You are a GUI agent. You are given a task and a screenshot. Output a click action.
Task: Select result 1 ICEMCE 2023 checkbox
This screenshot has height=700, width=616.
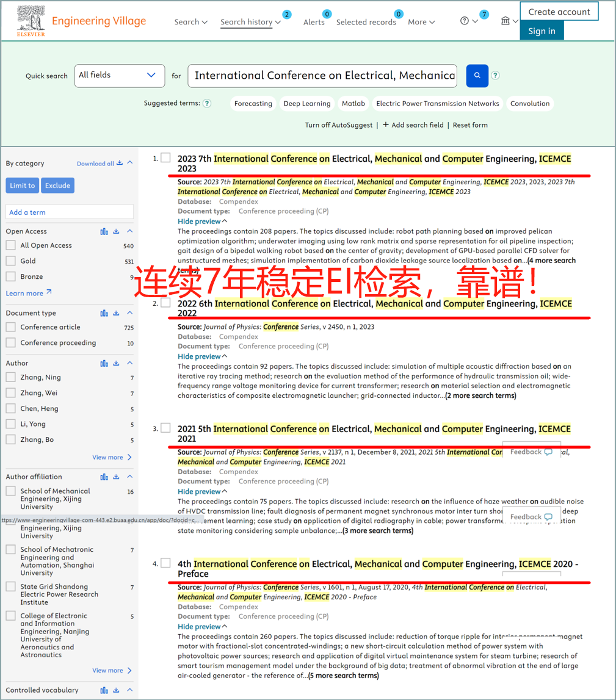[165, 157]
